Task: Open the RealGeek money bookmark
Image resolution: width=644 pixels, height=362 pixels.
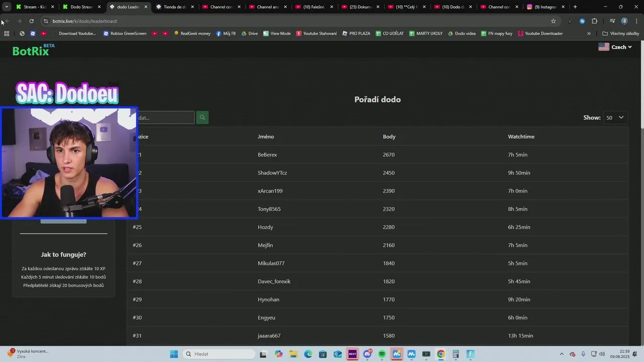Action: click(192, 34)
